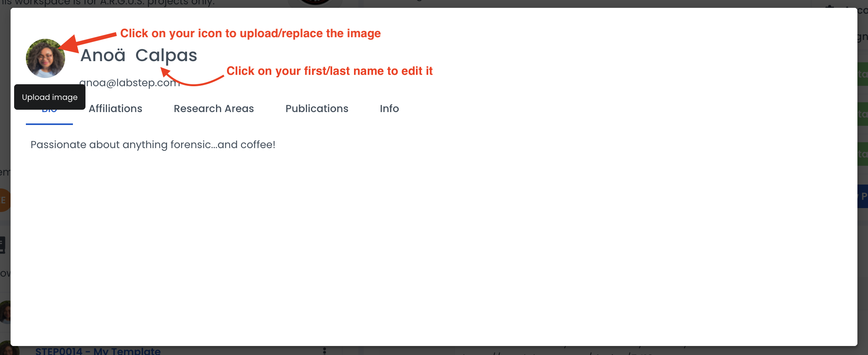Click the profile photo to upload image
Screen dimensions: 868x355
coord(45,58)
